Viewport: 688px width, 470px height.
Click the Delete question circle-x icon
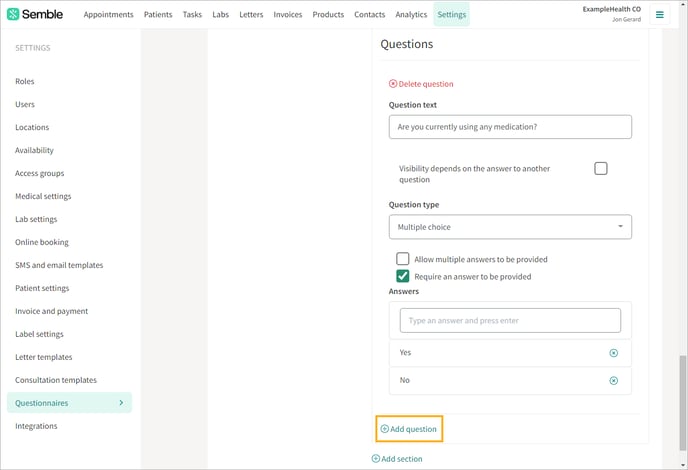click(393, 83)
